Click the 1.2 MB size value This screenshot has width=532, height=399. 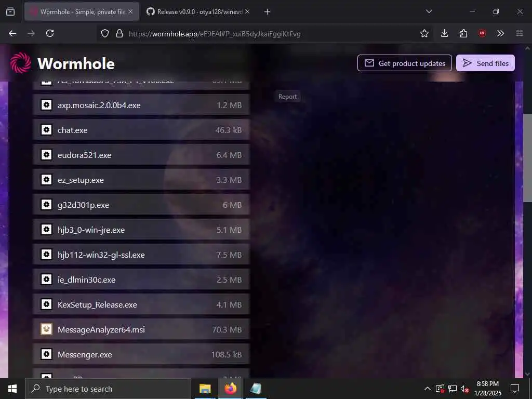tap(229, 105)
